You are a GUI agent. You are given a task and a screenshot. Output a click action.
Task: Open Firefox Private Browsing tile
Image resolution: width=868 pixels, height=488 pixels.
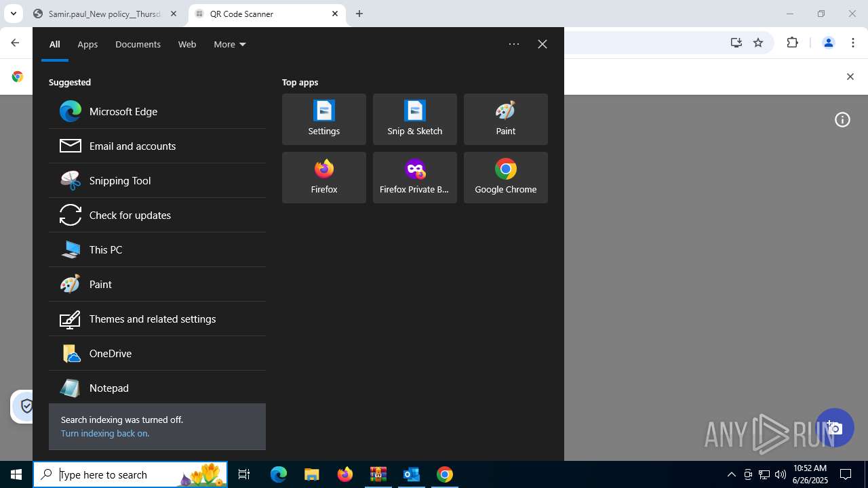(x=415, y=178)
